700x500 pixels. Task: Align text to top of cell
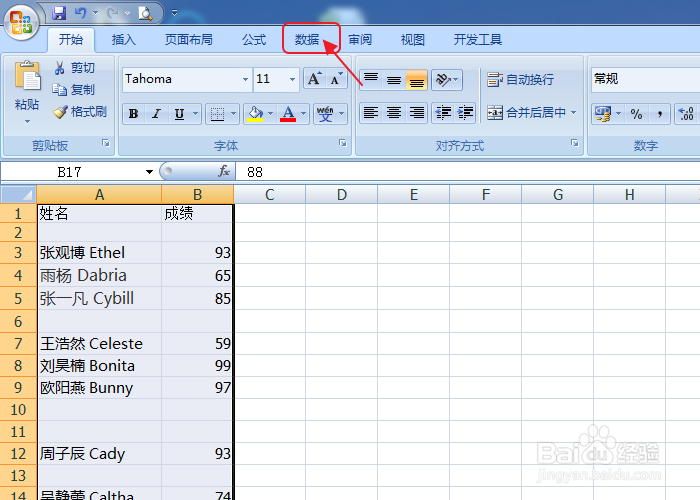(x=371, y=80)
